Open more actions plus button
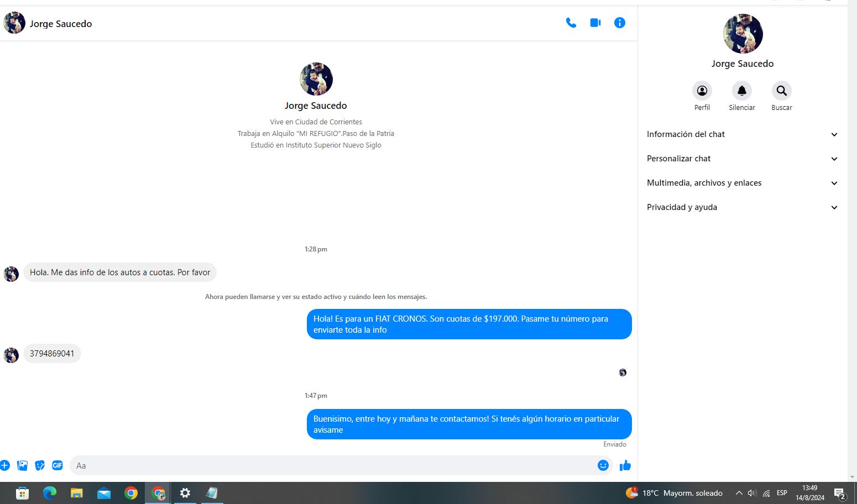The image size is (857, 504). pos(5,465)
